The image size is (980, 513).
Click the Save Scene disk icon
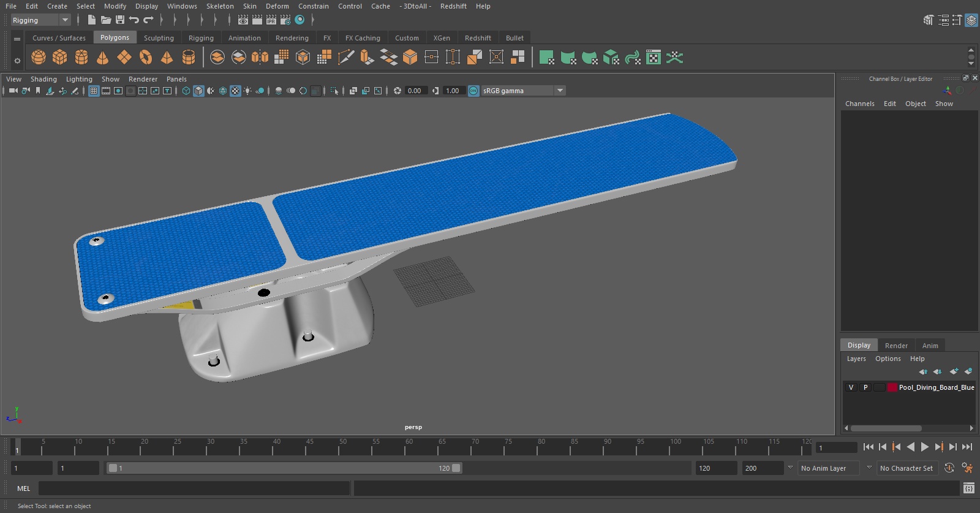coord(120,20)
